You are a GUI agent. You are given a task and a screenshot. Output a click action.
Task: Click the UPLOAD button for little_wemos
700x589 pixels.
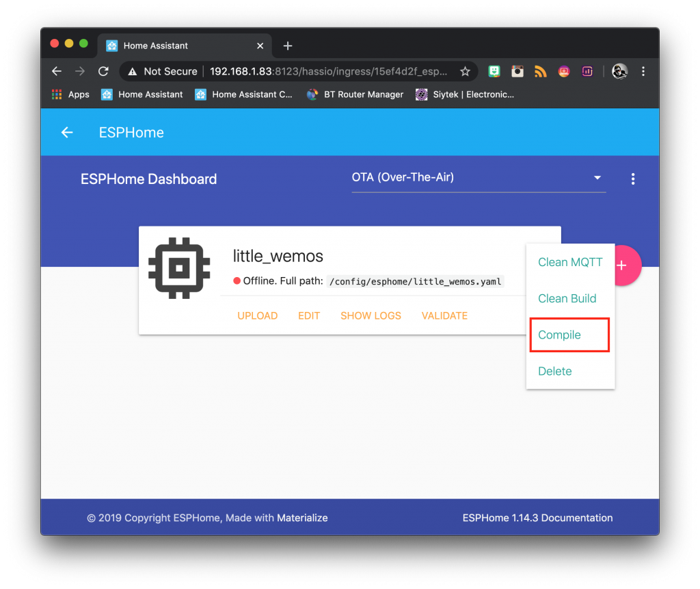click(258, 315)
